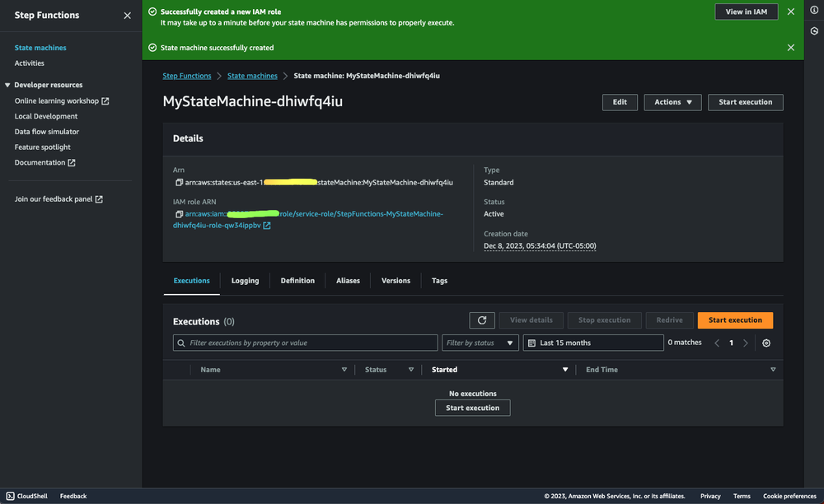Dismiss the IAM role created banner
Image resolution: width=824 pixels, height=504 pixels.
(x=791, y=12)
